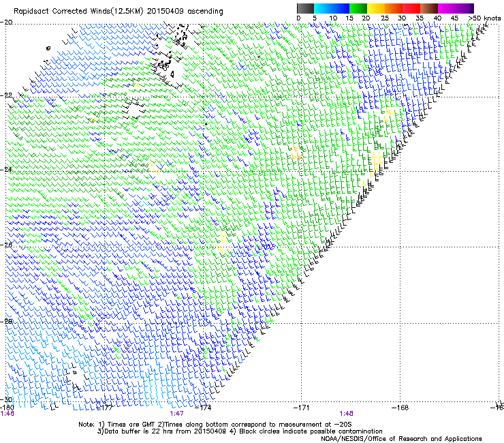Click the green 15-20 knots color bar segment
The width and height of the screenshot is (504, 443).
358,8
